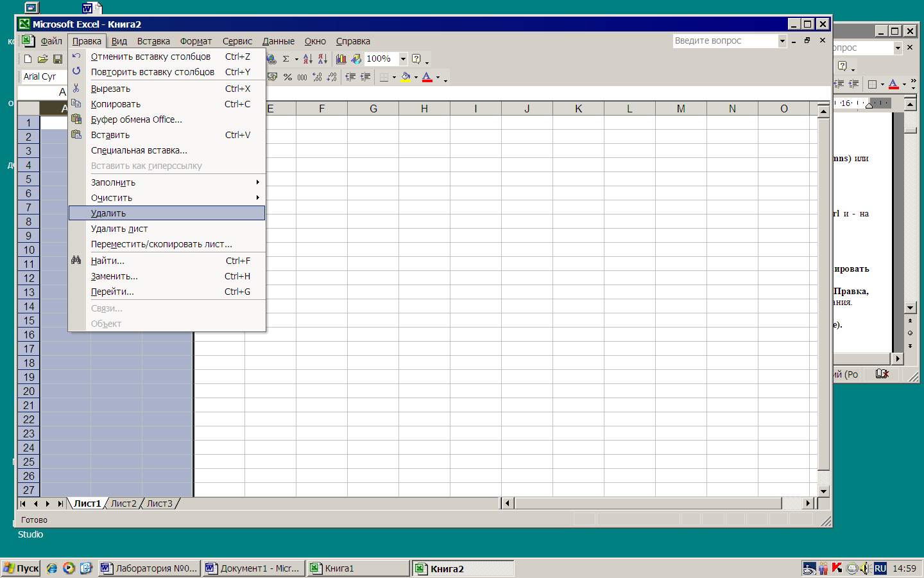Open the Borders dropdown arrow in Excel
The image size is (924, 578).
tap(394, 77)
